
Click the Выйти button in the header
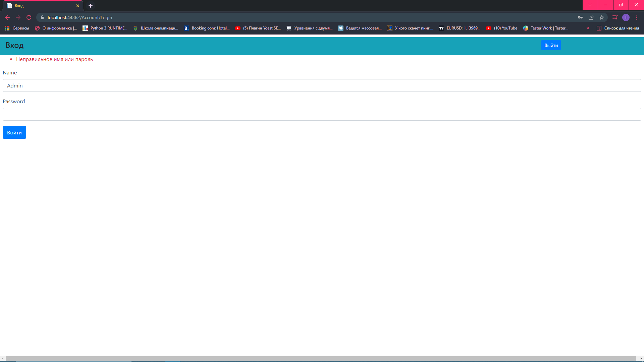[x=551, y=45]
